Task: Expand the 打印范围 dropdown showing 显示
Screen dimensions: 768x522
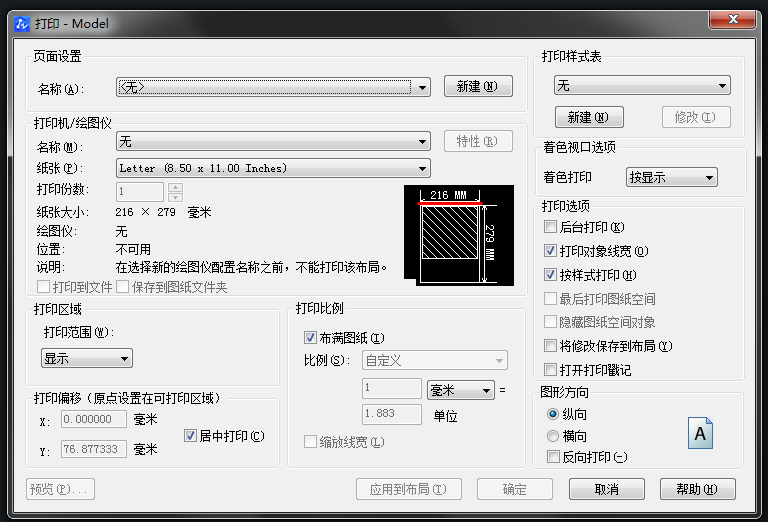Action: click(87, 358)
